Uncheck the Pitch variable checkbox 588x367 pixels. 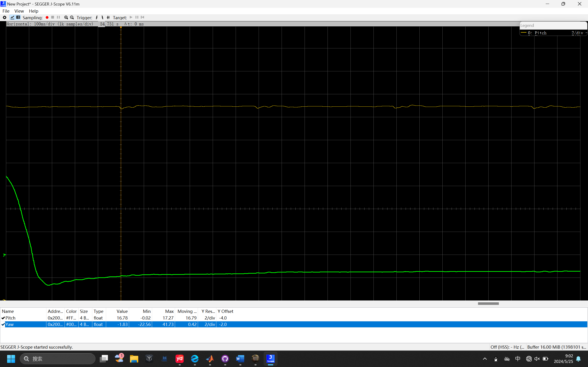pyautogui.click(x=3, y=318)
